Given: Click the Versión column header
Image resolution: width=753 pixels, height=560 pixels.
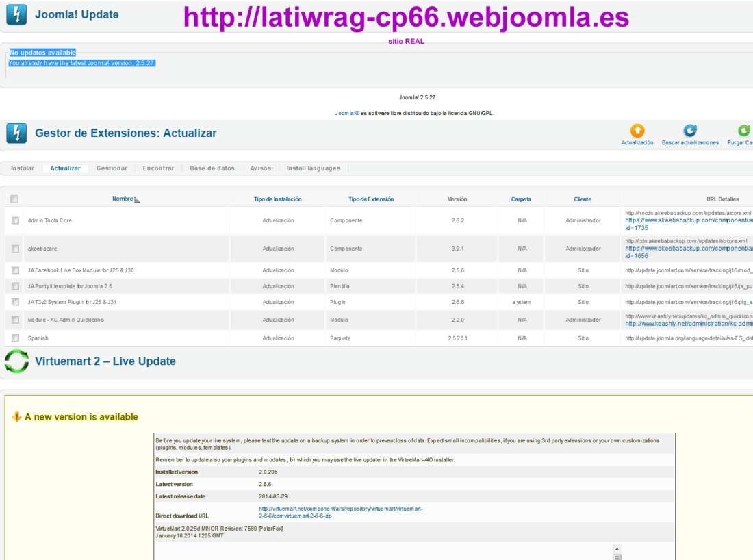Looking at the screenshot, I should [x=457, y=199].
